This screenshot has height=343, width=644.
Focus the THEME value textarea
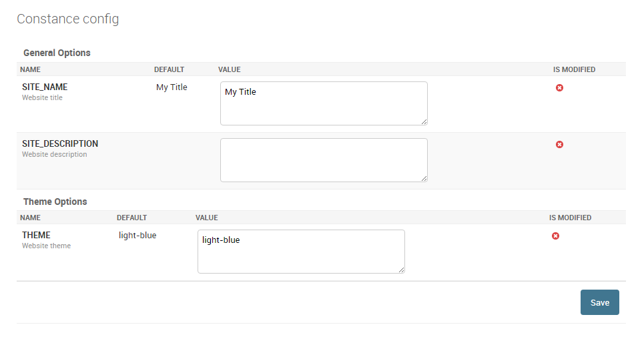(301, 252)
